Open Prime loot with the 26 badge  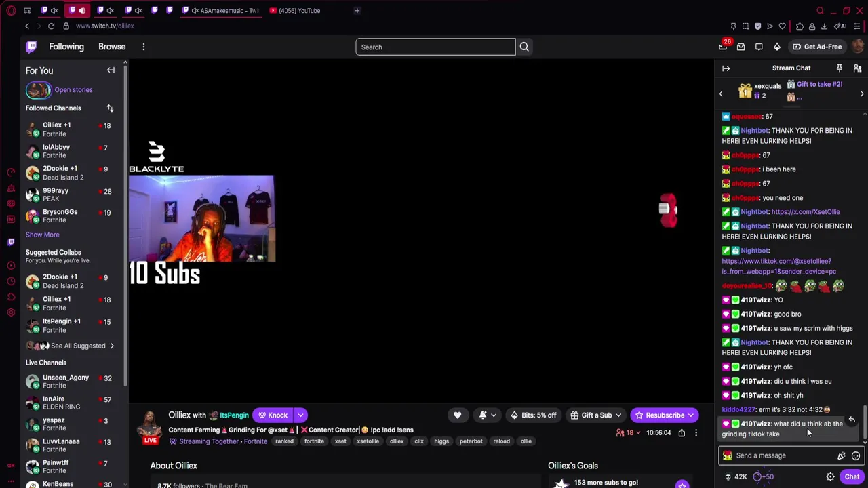(x=723, y=47)
